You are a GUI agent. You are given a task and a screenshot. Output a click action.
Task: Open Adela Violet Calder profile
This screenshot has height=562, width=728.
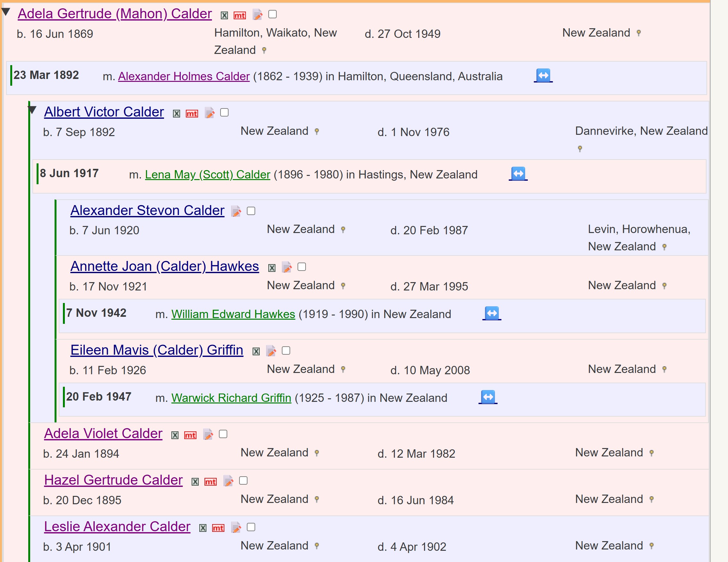click(x=103, y=434)
